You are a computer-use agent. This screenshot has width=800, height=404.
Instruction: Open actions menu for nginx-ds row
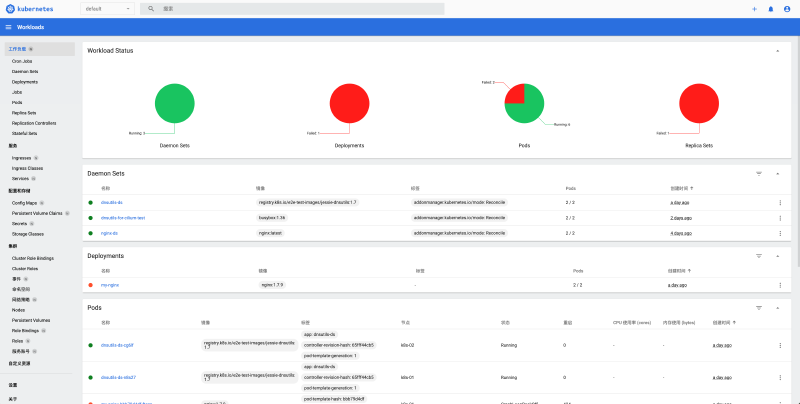click(x=780, y=232)
